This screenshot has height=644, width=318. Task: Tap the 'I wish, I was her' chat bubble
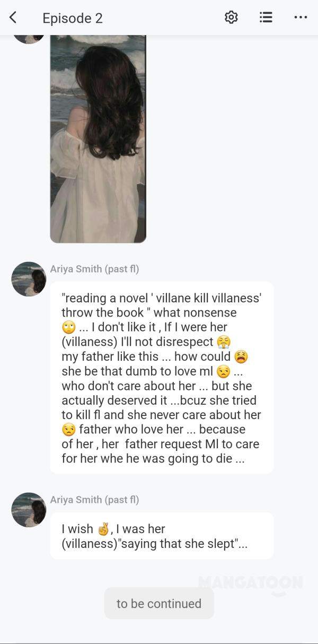162,536
